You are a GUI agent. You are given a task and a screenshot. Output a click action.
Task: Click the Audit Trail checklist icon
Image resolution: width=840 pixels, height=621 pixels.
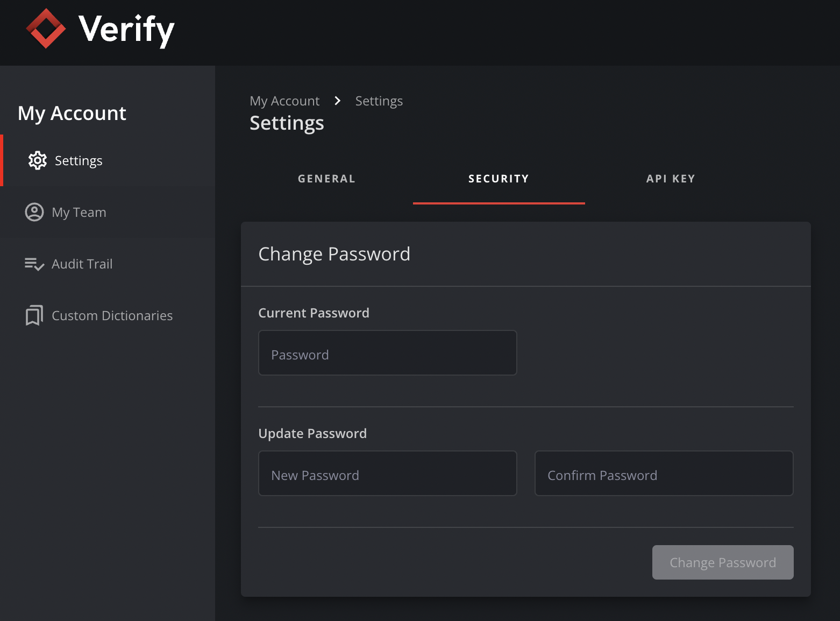coord(34,264)
